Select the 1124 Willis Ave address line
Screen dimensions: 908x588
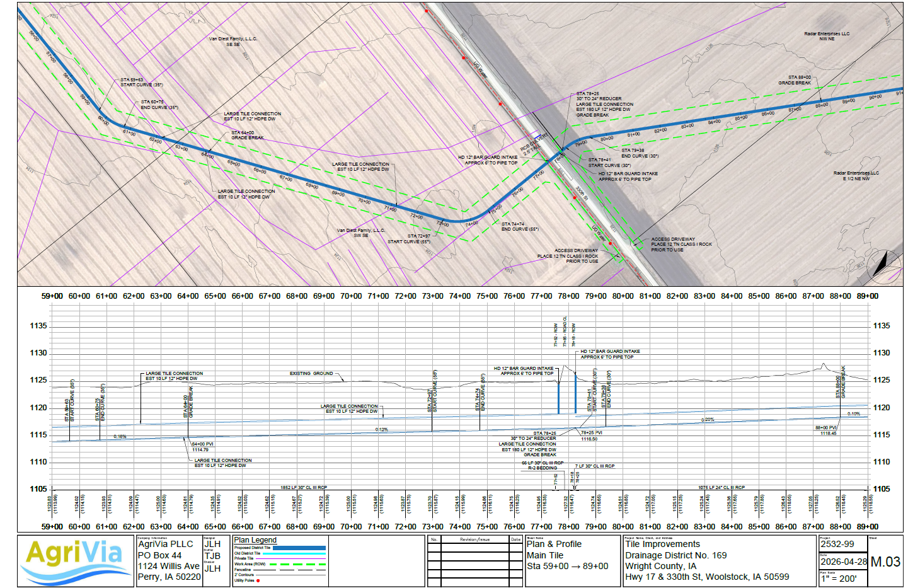pos(168,566)
